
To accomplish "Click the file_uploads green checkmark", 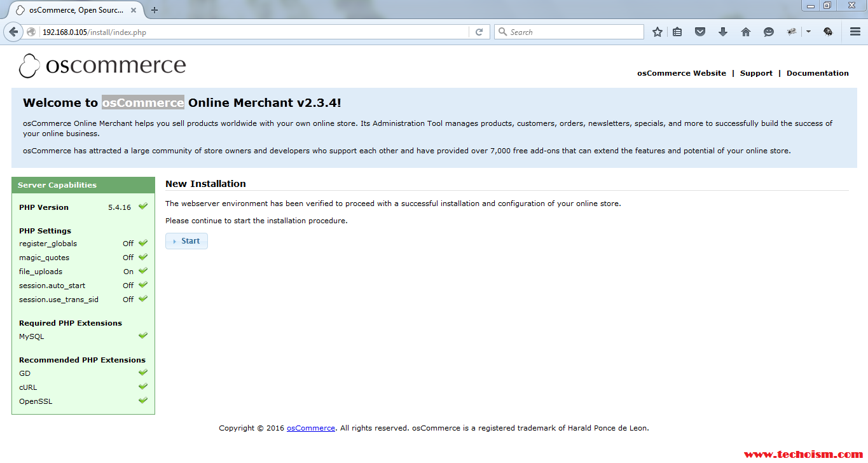I will coord(143,271).
